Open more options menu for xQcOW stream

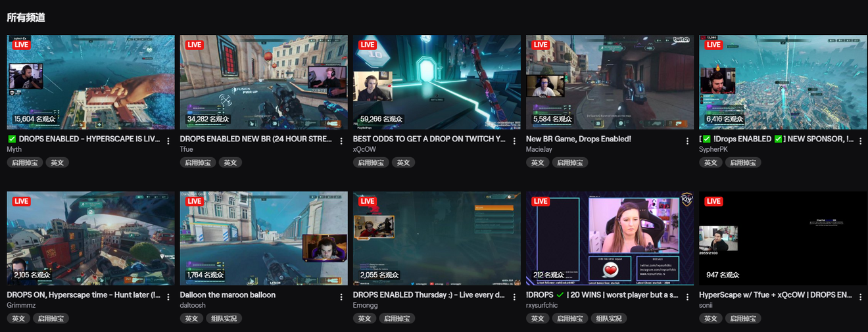click(x=514, y=141)
